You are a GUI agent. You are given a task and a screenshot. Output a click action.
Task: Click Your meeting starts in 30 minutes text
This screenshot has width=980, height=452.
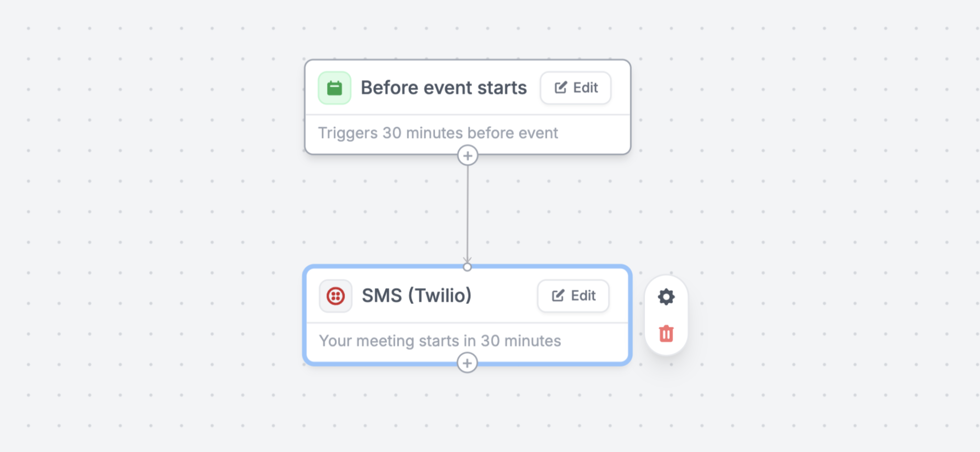click(x=440, y=341)
